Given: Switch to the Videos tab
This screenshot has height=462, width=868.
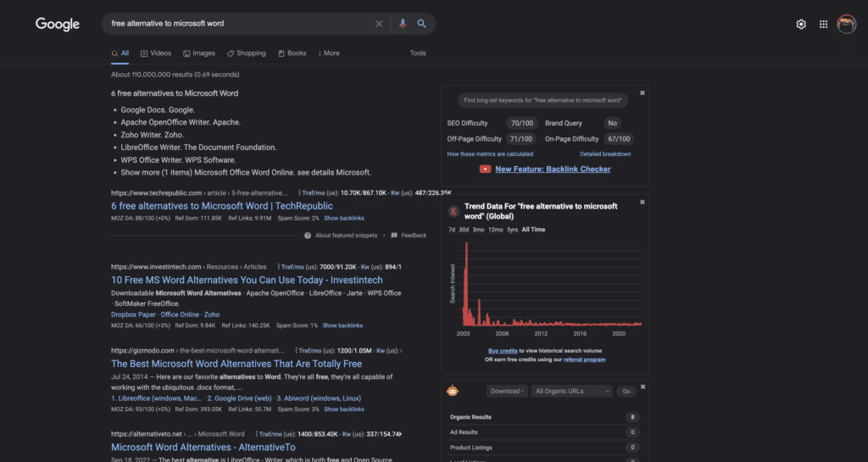Looking at the screenshot, I should pos(156,53).
